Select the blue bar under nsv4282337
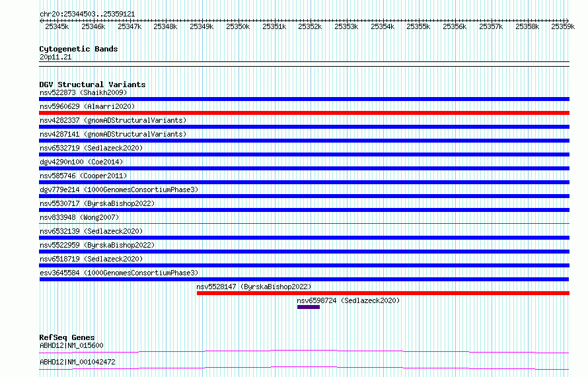The image size is (588, 377). [x=304, y=127]
